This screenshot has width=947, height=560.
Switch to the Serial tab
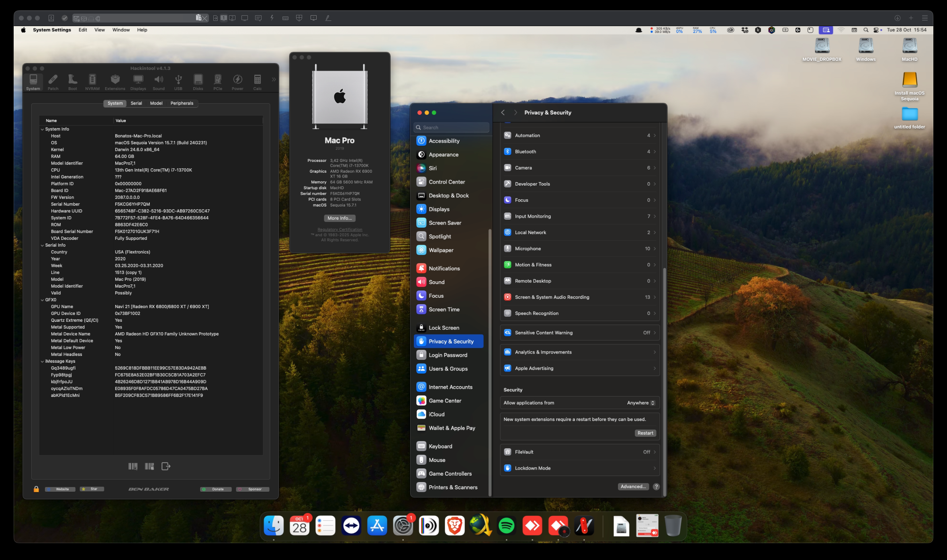136,103
